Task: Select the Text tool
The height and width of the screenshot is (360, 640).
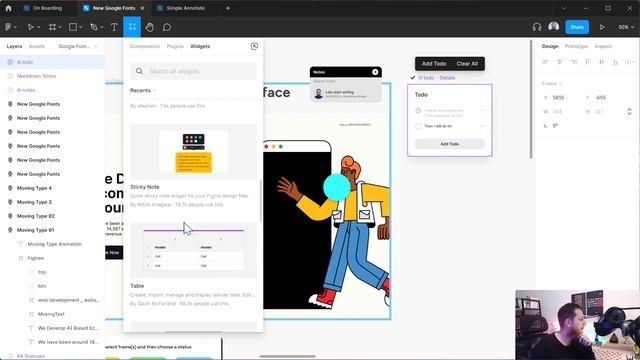Action: pos(114,27)
